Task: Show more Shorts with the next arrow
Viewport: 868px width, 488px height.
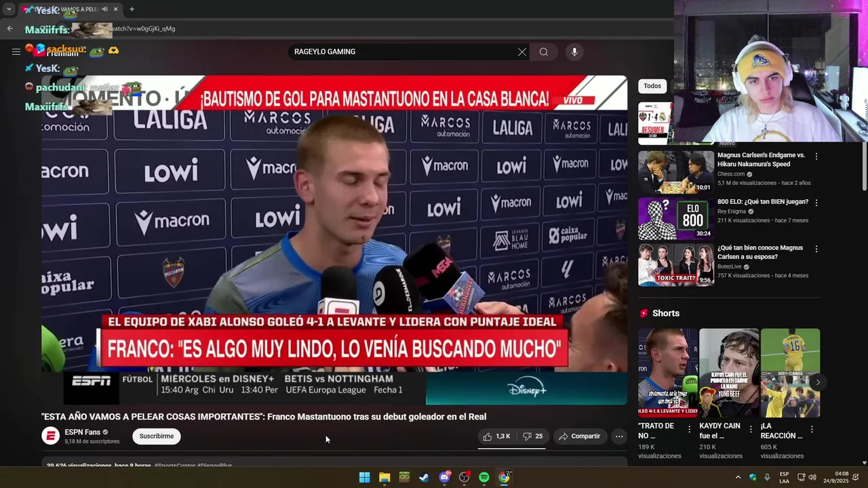Action: pos(818,382)
